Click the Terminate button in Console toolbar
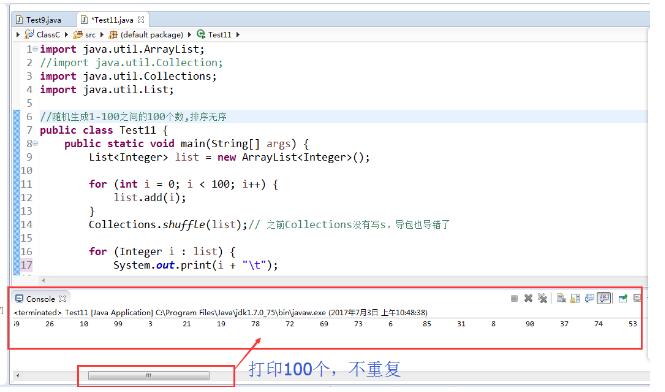Screen dimensions: 665x392 (x=514, y=299)
